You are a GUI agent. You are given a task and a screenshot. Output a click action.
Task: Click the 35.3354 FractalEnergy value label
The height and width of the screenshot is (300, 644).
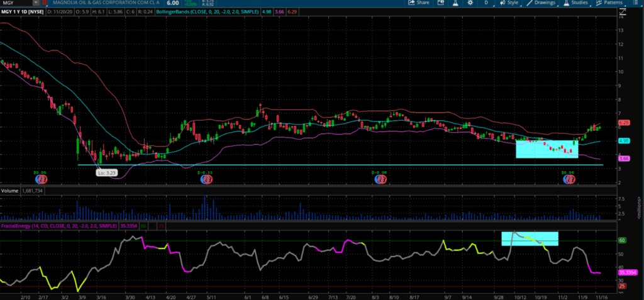coord(628,272)
